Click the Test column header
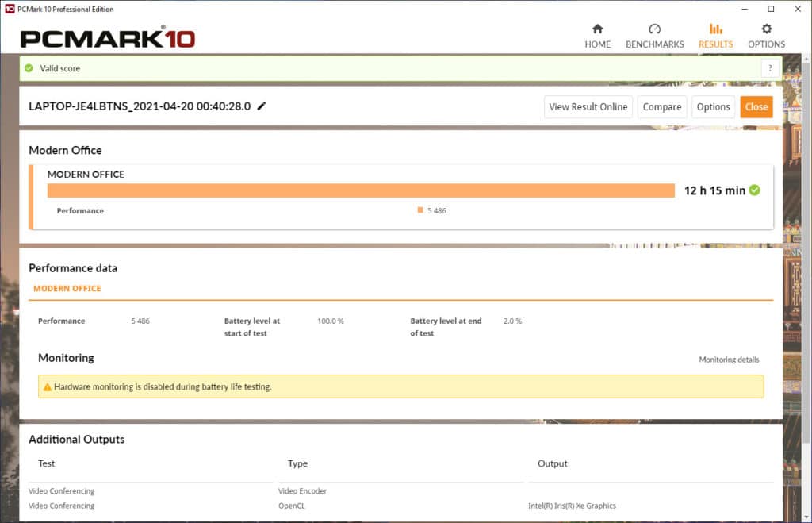Screen dimensions: 812x523 (x=46, y=463)
